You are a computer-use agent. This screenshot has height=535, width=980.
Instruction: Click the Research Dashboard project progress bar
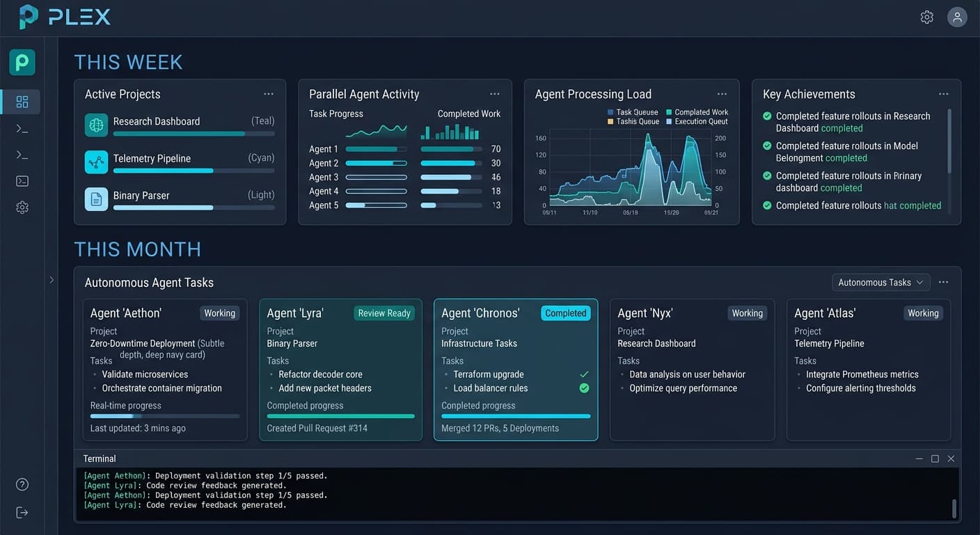[193, 134]
